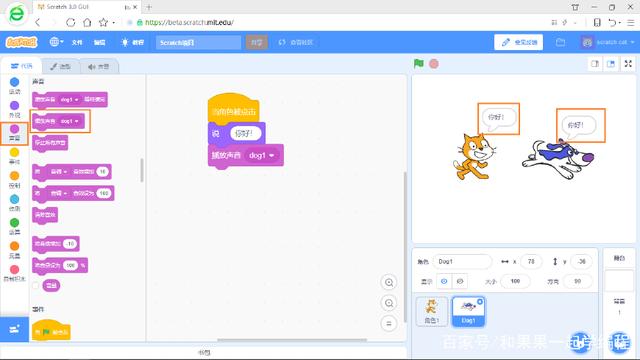
Task: Switch to large stage layout
Action: point(611,64)
